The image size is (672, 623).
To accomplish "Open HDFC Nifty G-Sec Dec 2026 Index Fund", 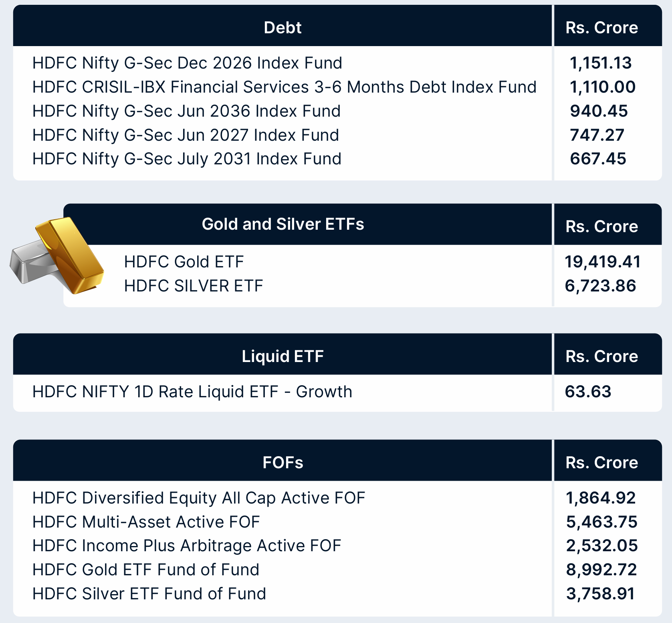I will (187, 63).
